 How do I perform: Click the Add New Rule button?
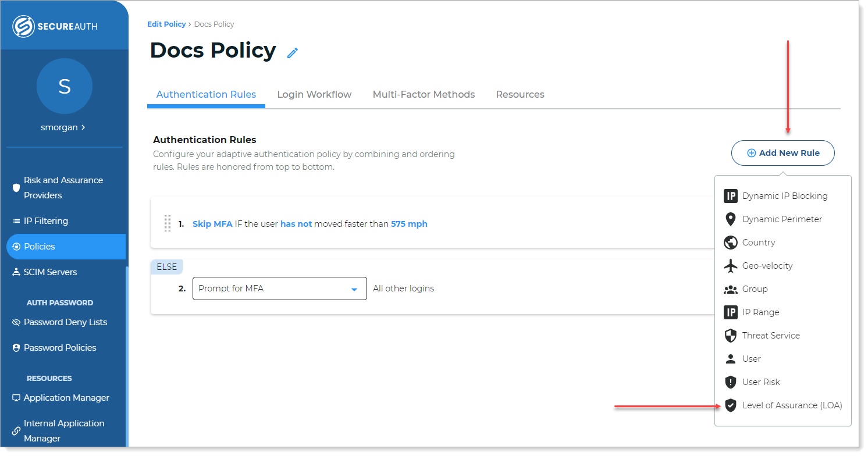tap(782, 153)
